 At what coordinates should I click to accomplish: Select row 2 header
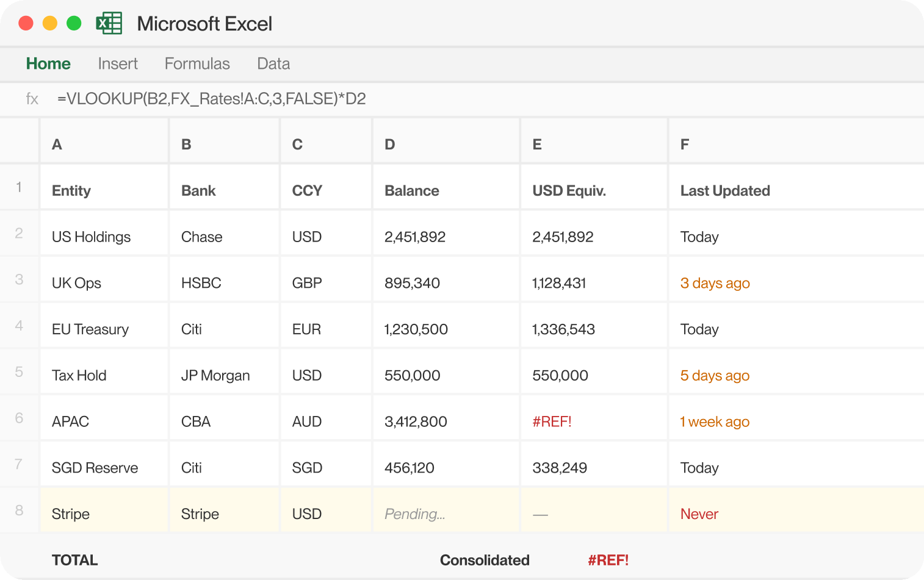[19, 233]
